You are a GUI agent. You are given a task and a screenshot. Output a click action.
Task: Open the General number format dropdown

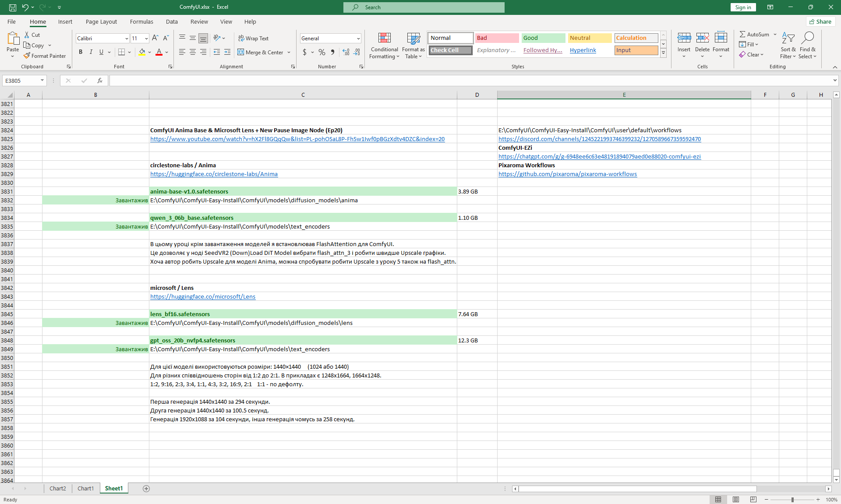tap(358, 39)
